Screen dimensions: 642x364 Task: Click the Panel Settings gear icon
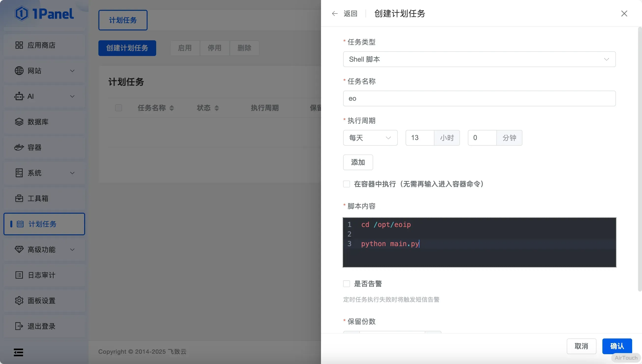(x=19, y=300)
